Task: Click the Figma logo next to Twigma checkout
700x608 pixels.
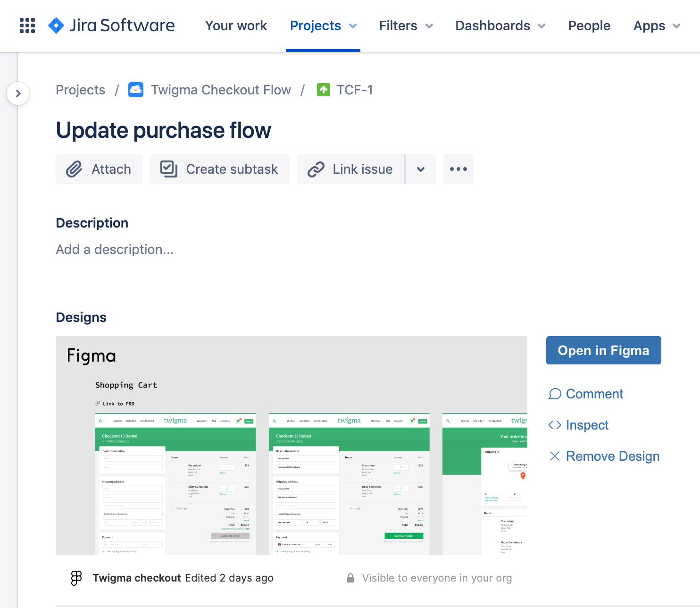Action: pyautogui.click(x=76, y=578)
